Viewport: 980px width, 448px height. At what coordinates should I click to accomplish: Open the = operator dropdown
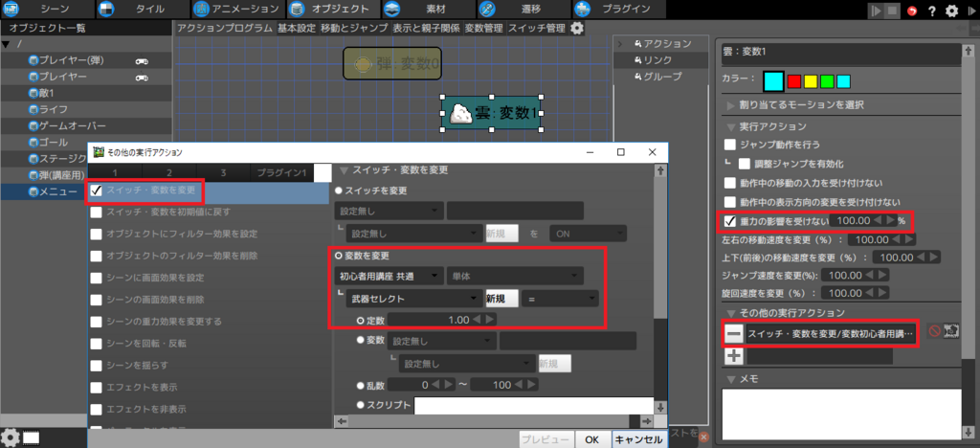pos(561,299)
